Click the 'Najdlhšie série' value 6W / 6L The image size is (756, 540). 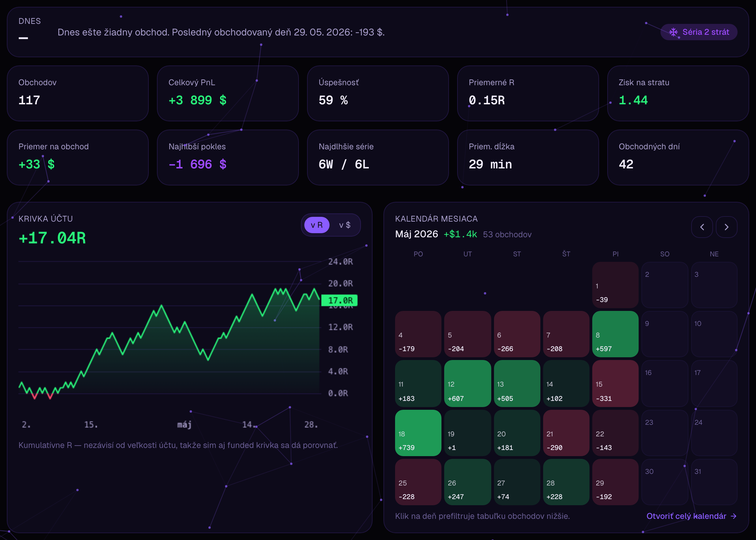[x=344, y=164]
